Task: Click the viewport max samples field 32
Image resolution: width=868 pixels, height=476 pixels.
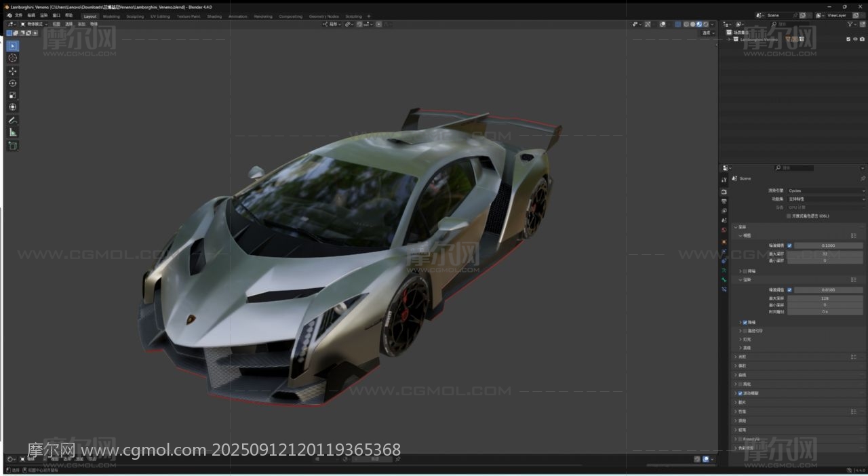Action: coord(825,254)
